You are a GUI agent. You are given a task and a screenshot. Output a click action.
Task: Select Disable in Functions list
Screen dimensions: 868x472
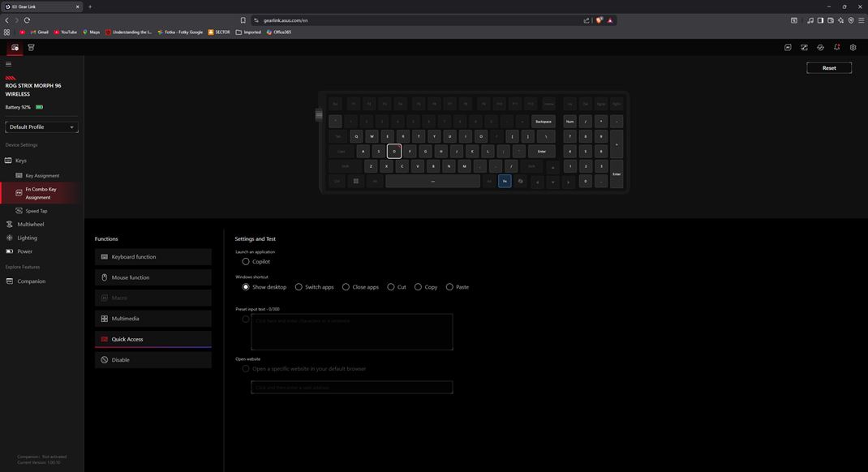tap(153, 359)
